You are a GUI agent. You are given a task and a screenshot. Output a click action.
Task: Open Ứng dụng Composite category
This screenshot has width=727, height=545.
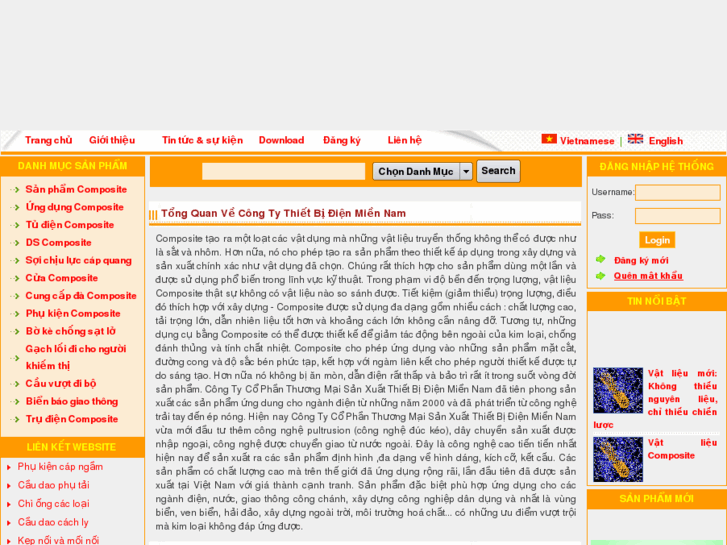pos(75,207)
